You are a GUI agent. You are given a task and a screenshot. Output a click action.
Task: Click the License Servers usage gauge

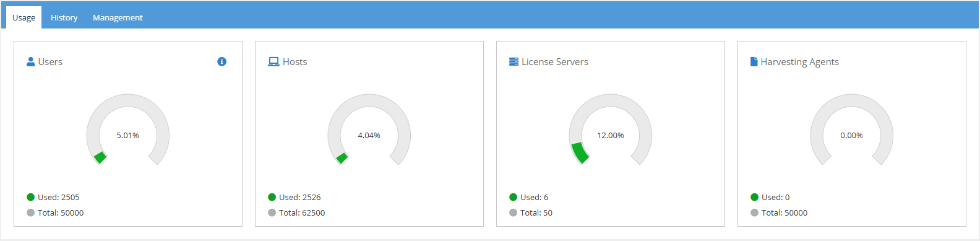pyautogui.click(x=611, y=129)
